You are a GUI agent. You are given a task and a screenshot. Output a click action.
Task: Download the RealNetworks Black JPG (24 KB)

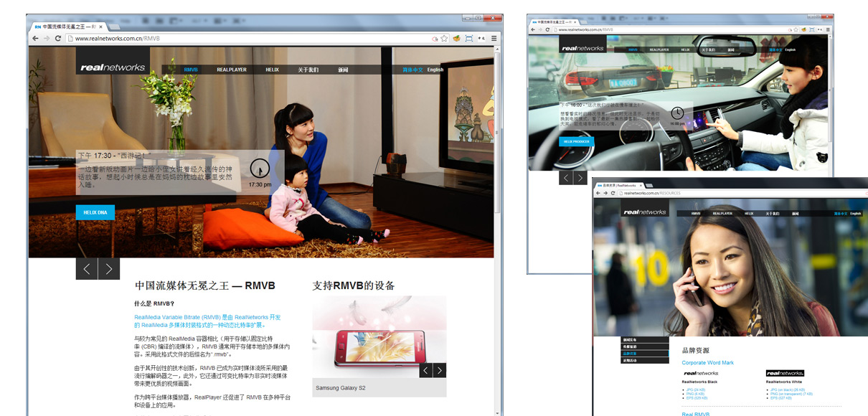pyautogui.click(x=696, y=390)
